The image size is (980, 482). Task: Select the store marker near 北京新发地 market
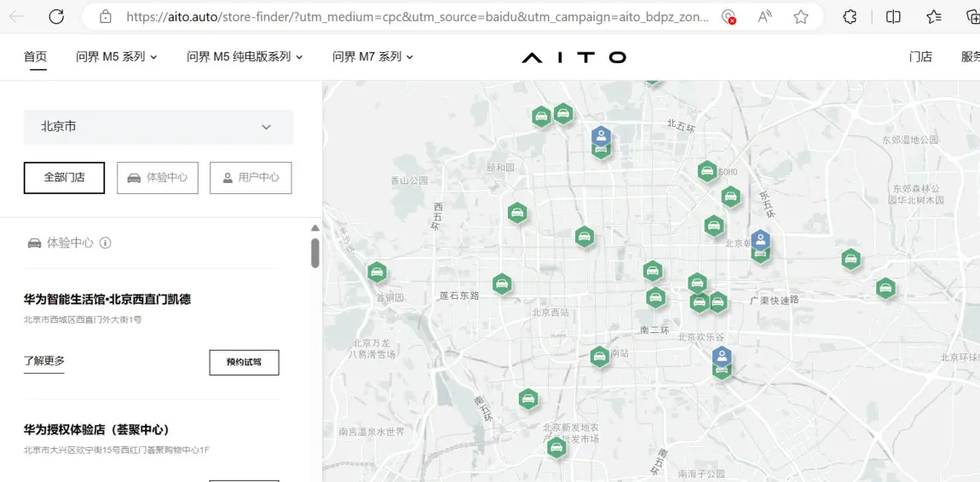556,448
